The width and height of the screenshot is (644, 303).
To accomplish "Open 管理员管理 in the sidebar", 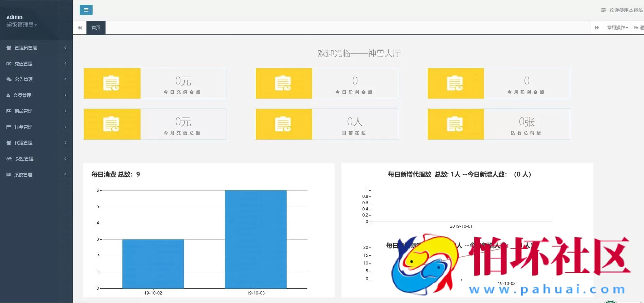I will coord(26,48).
